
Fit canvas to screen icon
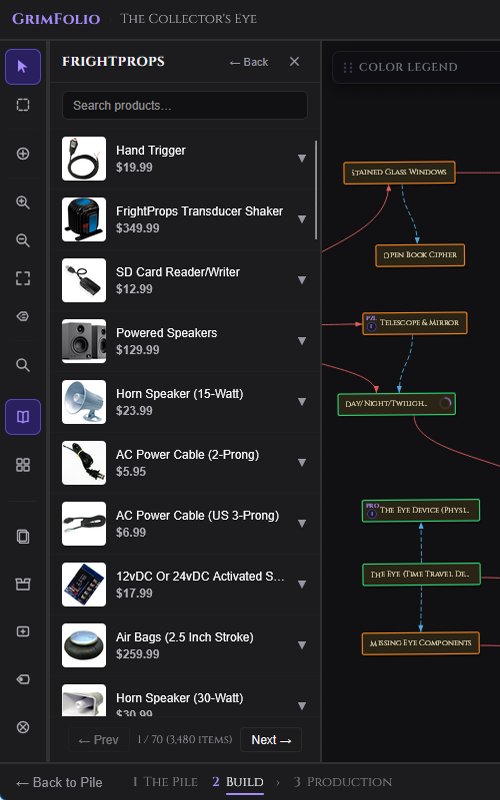coord(23,279)
